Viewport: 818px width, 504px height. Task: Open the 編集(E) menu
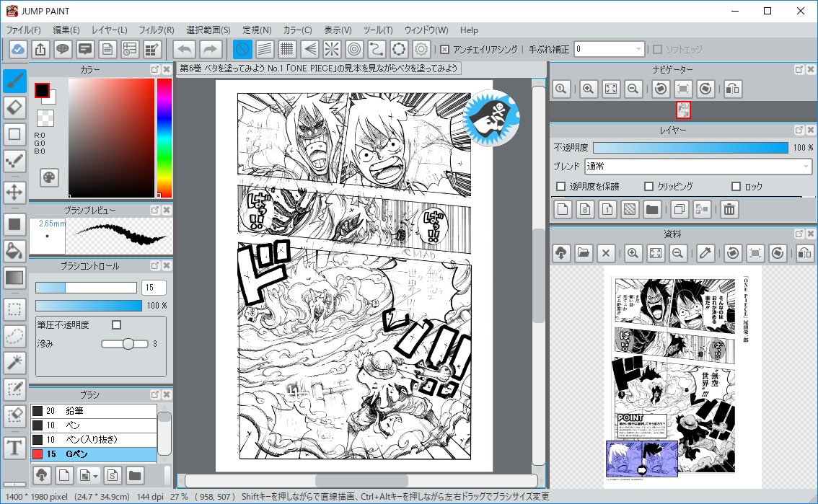coord(66,30)
